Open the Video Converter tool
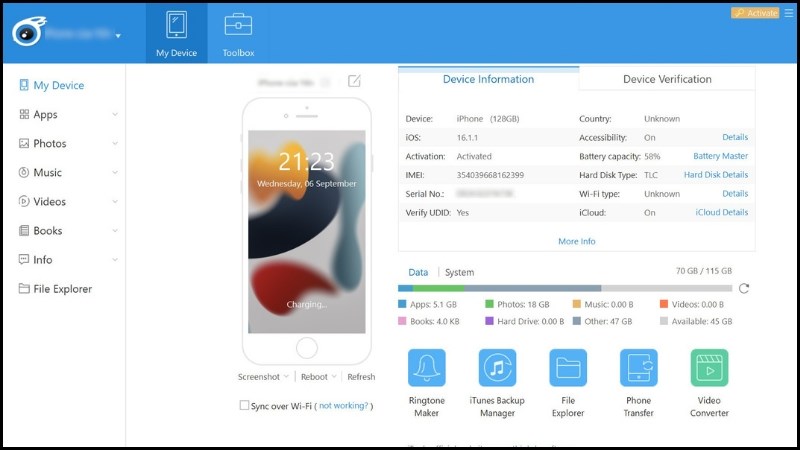 click(x=709, y=368)
